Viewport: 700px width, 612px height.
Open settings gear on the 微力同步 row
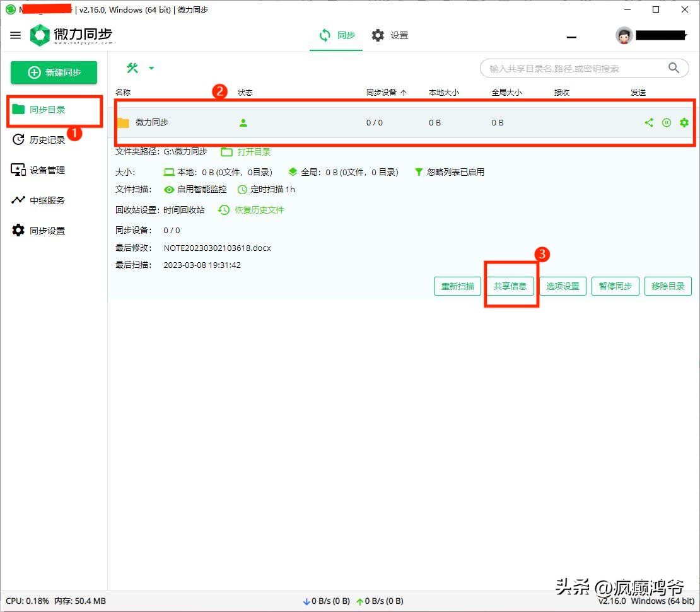coord(684,122)
